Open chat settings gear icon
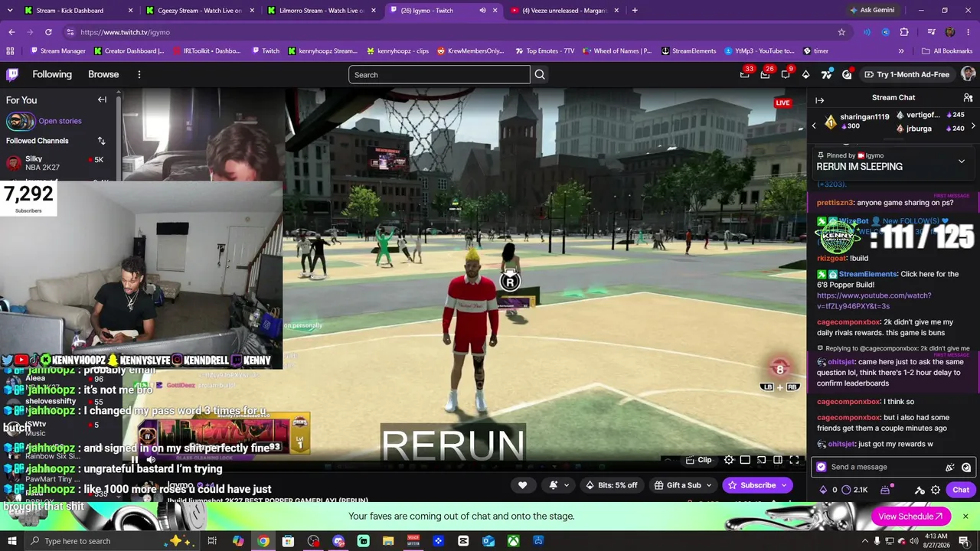The image size is (980, 551). click(x=936, y=490)
